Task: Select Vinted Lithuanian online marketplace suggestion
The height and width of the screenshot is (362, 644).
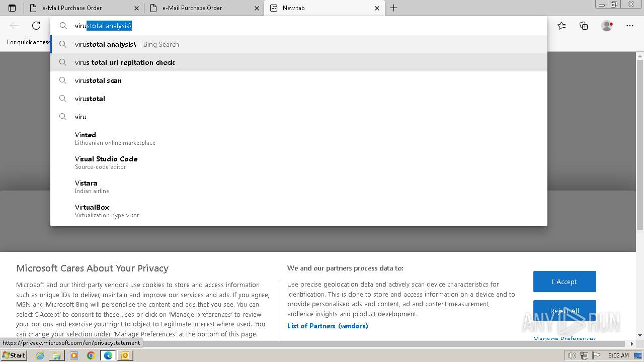Action: (x=299, y=138)
